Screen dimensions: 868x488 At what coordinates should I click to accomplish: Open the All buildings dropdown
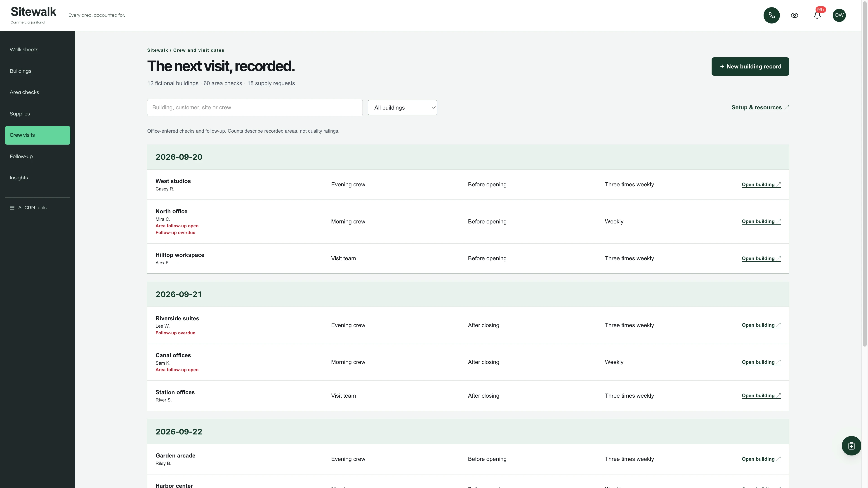coord(402,108)
